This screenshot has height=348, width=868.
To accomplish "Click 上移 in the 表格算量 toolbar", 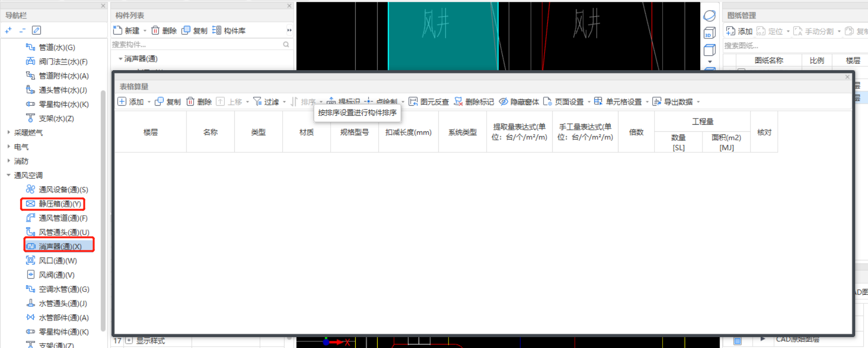I will click(229, 102).
